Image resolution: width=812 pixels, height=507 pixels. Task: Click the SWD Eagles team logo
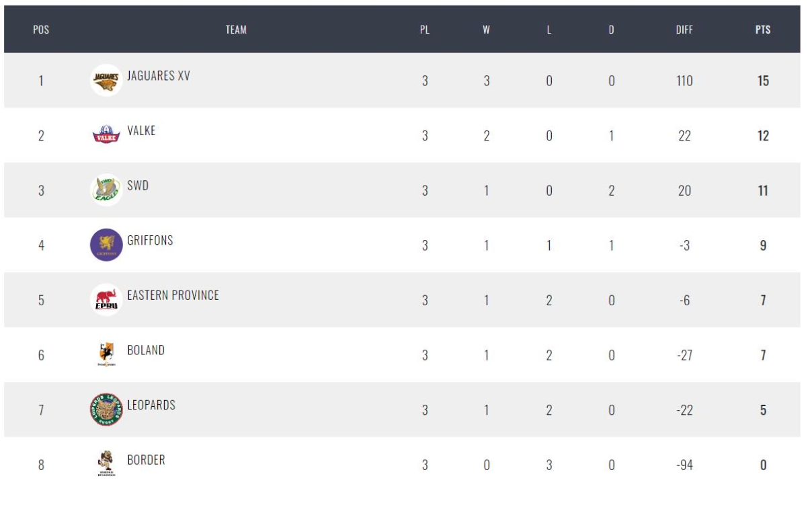pyautogui.click(x=106, y=190)
